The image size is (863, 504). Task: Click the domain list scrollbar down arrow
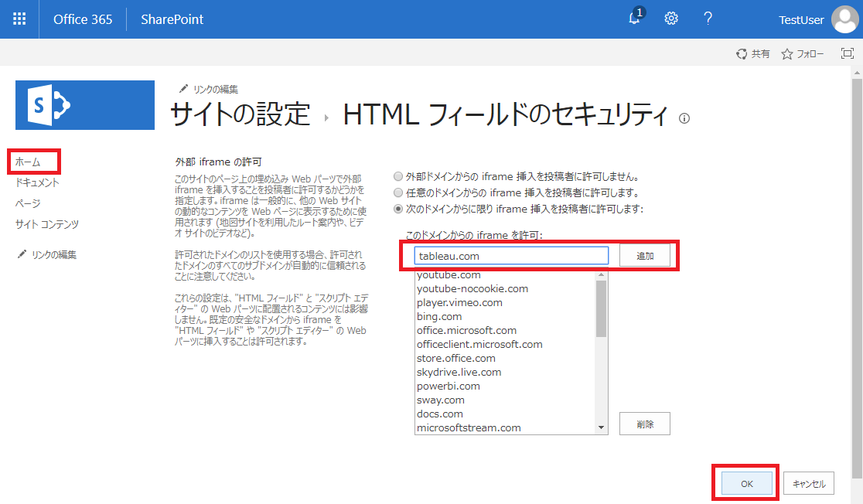pos(602,427)
